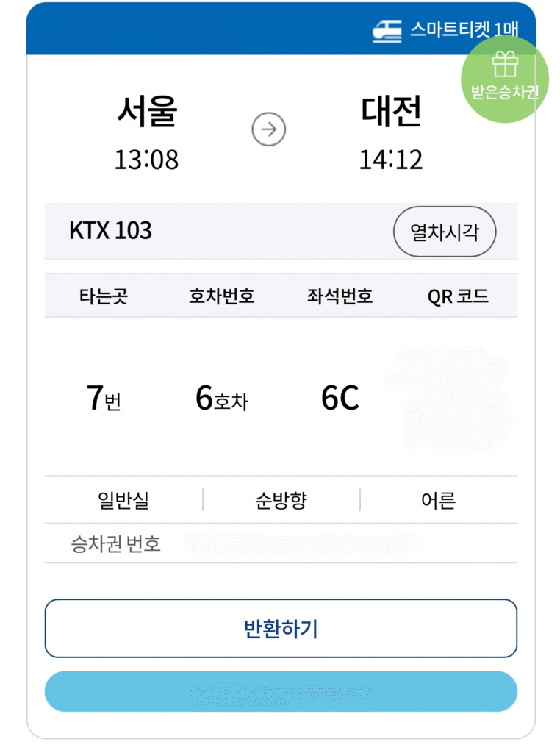The height and width of the screenshot is (753, 560).
Task: Tap the blurred QR code area
Action: click(x=452, y=397)
